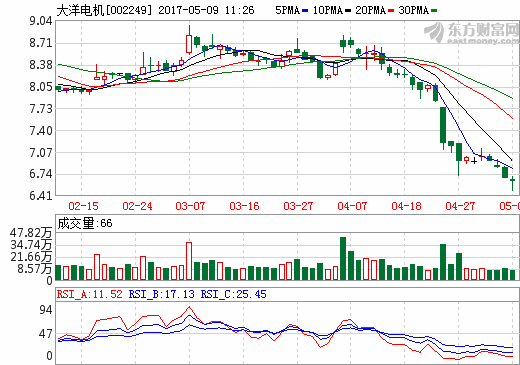The image size is (520, 365).
Task: Click the 10PMA legend label
Action: tap(328, 10)
